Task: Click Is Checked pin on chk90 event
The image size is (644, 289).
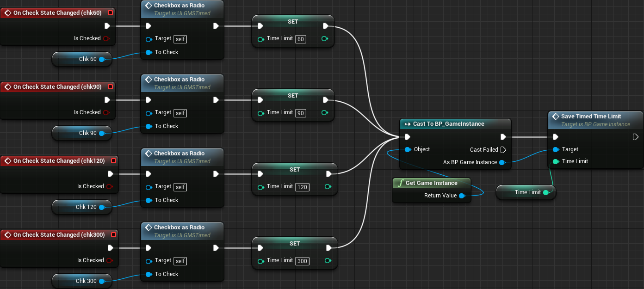Action: click(106, 112)
